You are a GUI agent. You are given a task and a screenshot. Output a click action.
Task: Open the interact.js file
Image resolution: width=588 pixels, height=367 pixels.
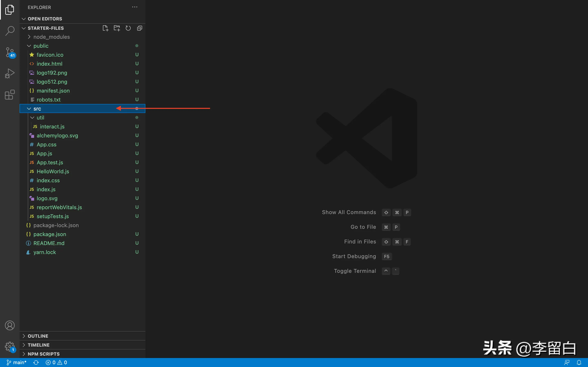click(x=52, y=127)
